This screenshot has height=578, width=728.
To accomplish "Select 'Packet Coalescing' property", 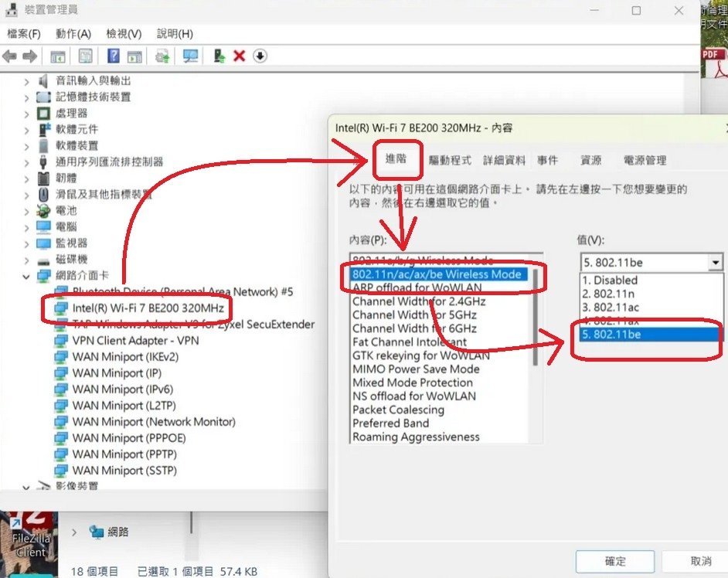I will pyautogui.click(x=398, y=410).
